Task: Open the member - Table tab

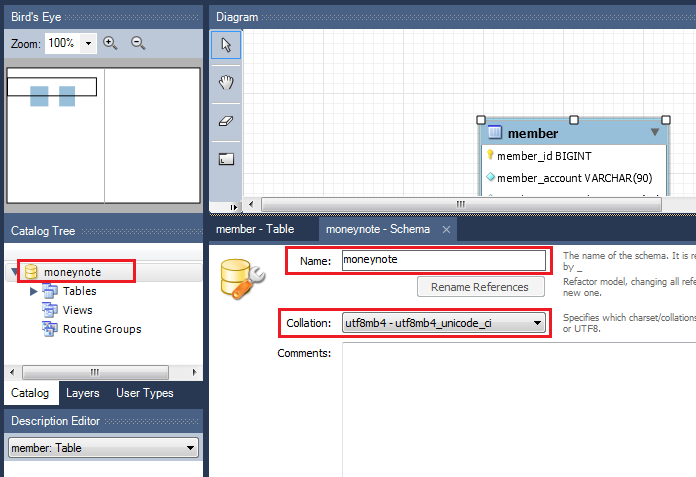Action: coord(255,229)
